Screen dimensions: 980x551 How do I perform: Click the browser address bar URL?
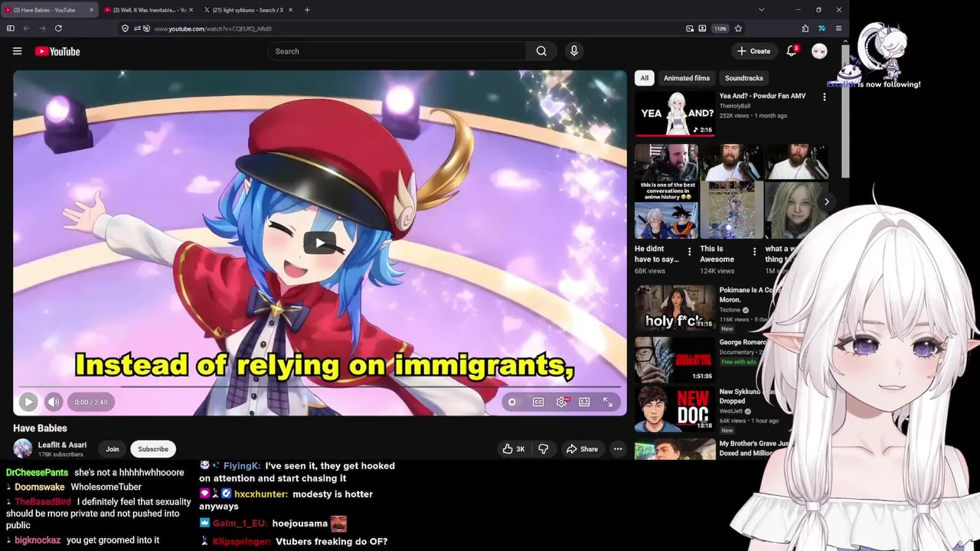[213, 28]
